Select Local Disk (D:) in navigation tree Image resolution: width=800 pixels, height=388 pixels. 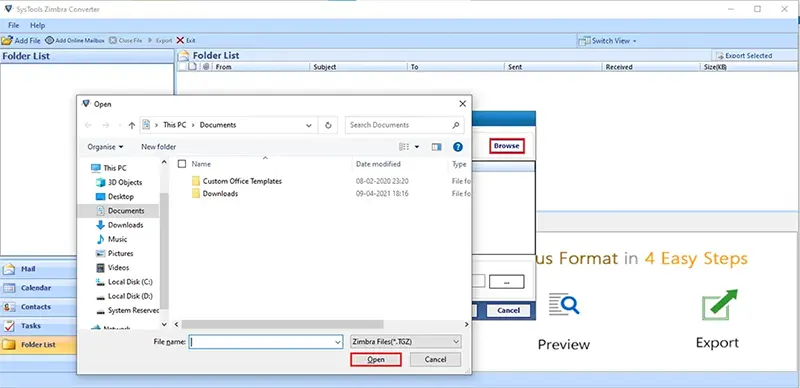[x=130, y=296]
